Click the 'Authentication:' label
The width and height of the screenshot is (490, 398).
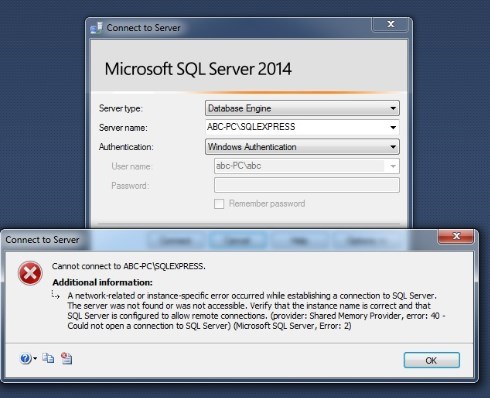click(126, 147)
